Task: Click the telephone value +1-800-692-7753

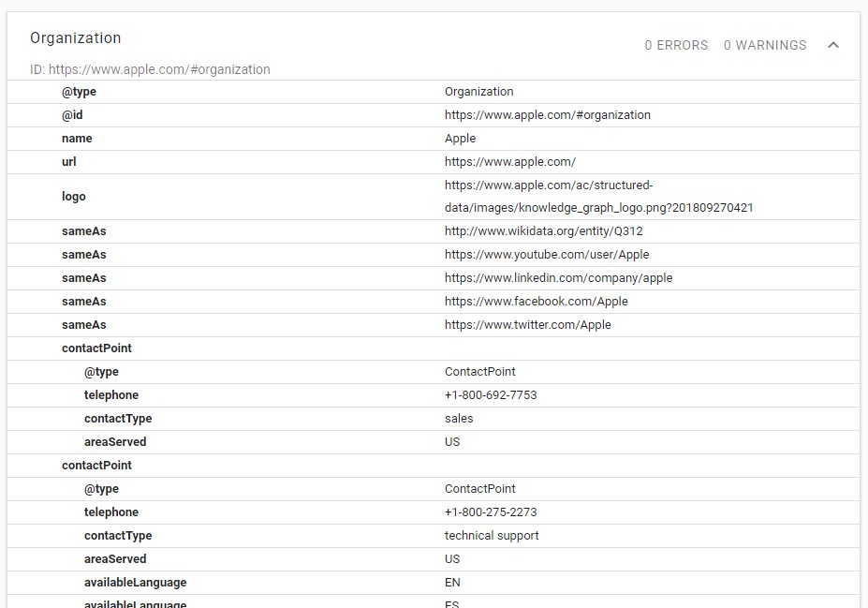Action: [491, 394]
